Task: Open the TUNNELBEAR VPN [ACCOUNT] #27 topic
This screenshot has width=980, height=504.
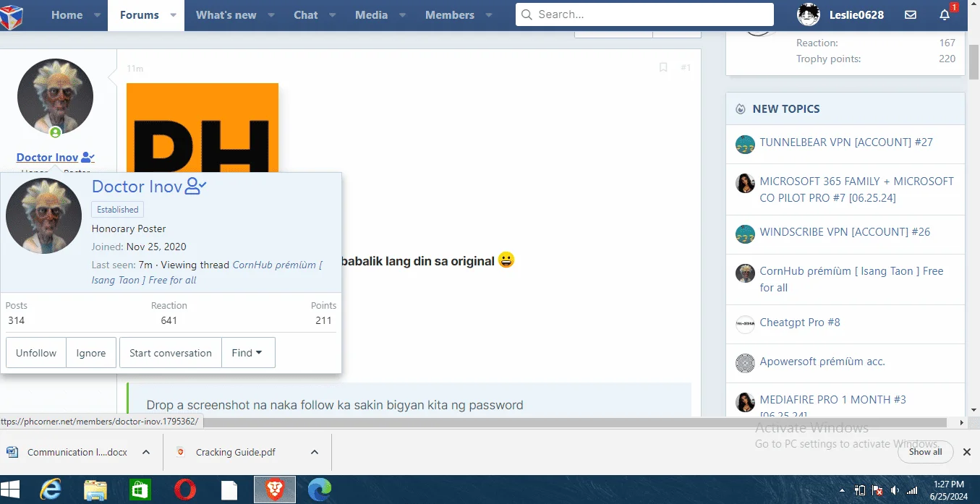Action: 845,142
